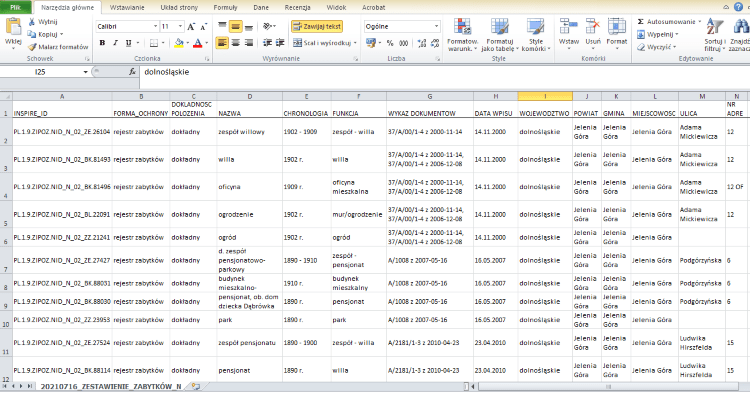Screen dimensions: 750x399
Task: Open Style komórki gallery
Action: point(536,35)
